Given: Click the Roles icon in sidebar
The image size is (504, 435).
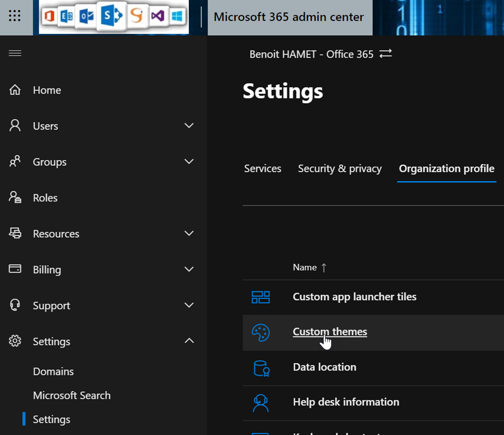Looking at the screenshot, I should tap(15, 198).
